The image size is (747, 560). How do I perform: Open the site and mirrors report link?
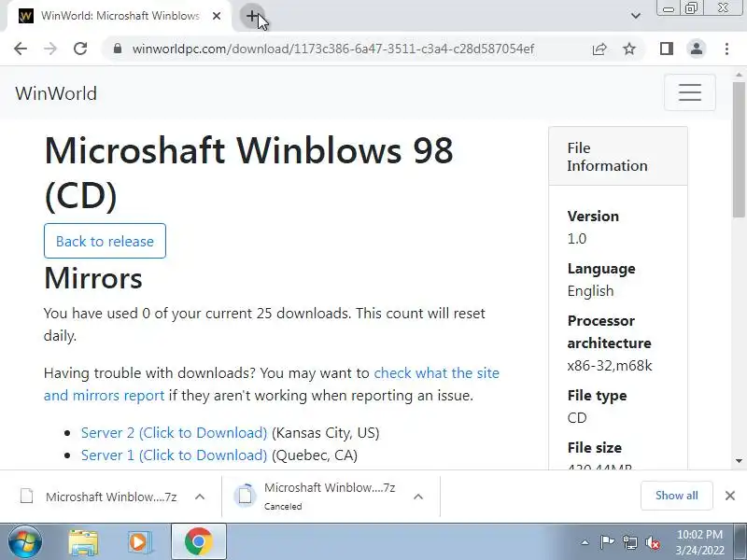tap(272, 384)
